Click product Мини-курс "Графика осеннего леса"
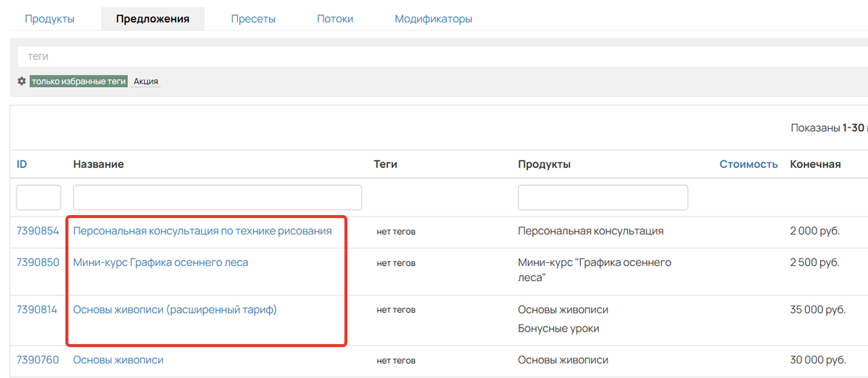This screenshot has height=378, width=868. (595, 269)
